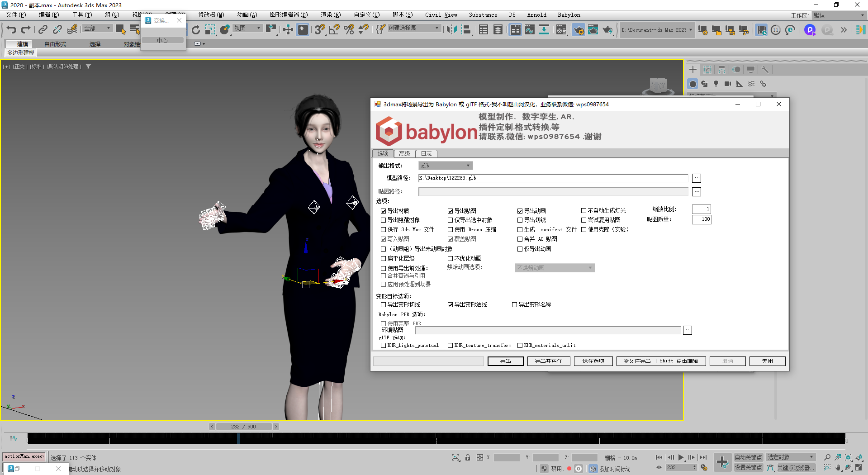The height and width of the screenshot is (475, 868).
Task: Enable the 不自动生成灯光 checkbox
Action: tap(583, 211)
